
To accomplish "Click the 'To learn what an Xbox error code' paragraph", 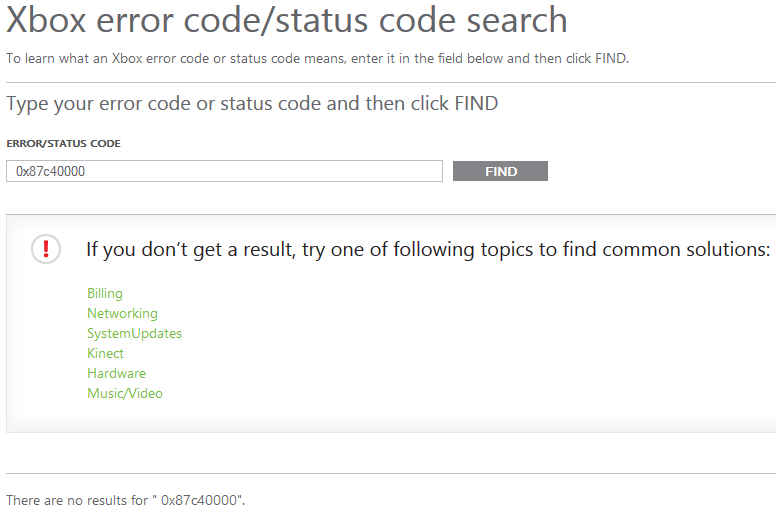I will pyautogui.click(x=317, y=58).
